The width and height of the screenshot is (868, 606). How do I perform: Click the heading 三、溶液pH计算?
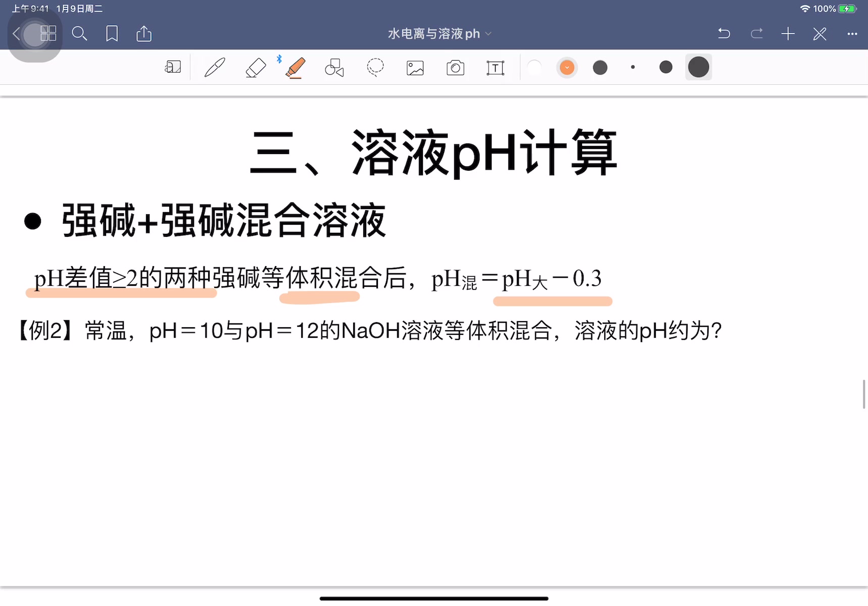[x=433, y=153]
